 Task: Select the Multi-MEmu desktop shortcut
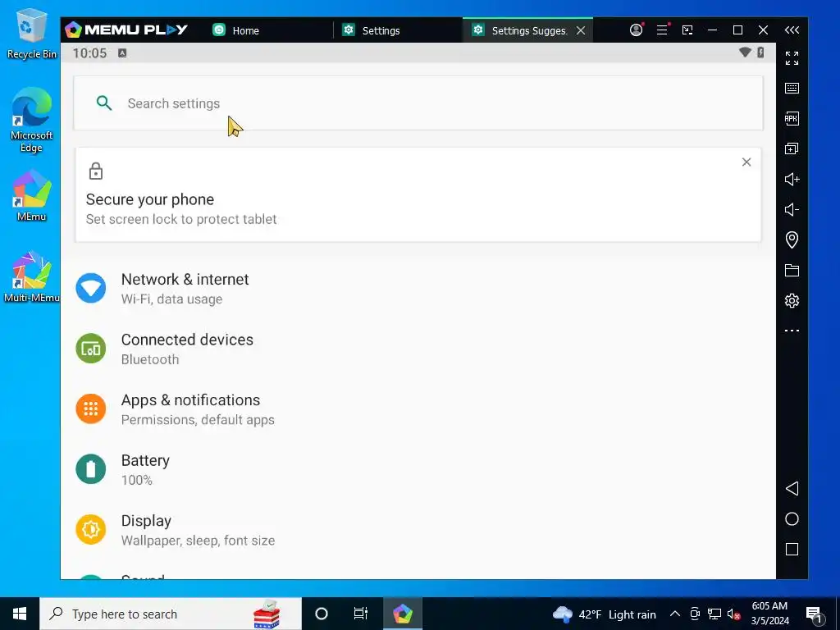click(31, 277)
